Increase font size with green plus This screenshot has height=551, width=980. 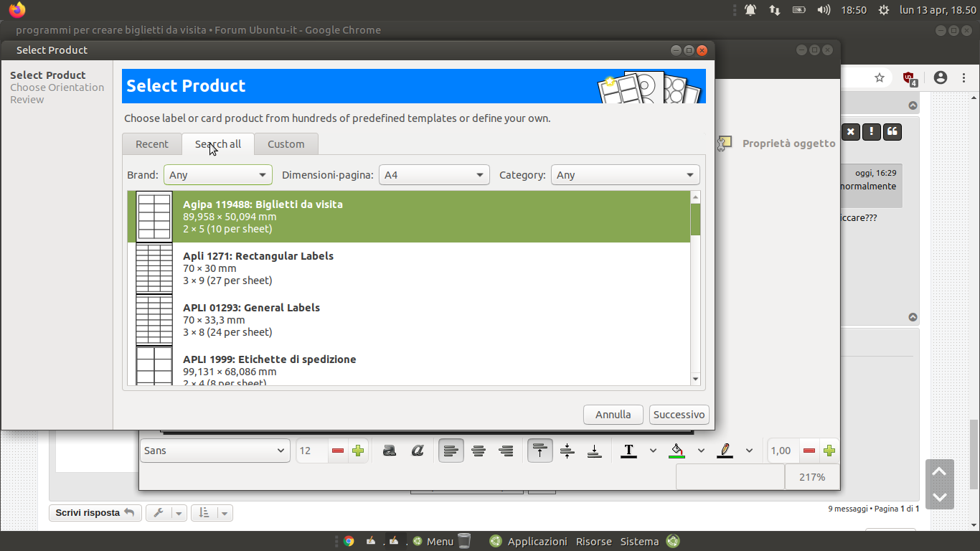[358, 451]
